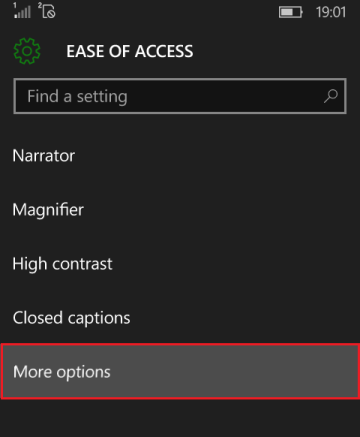Click the EASE OF ACCESS page title
The width and height of the screenshot is (360, 437).
(x=130, y=51)
